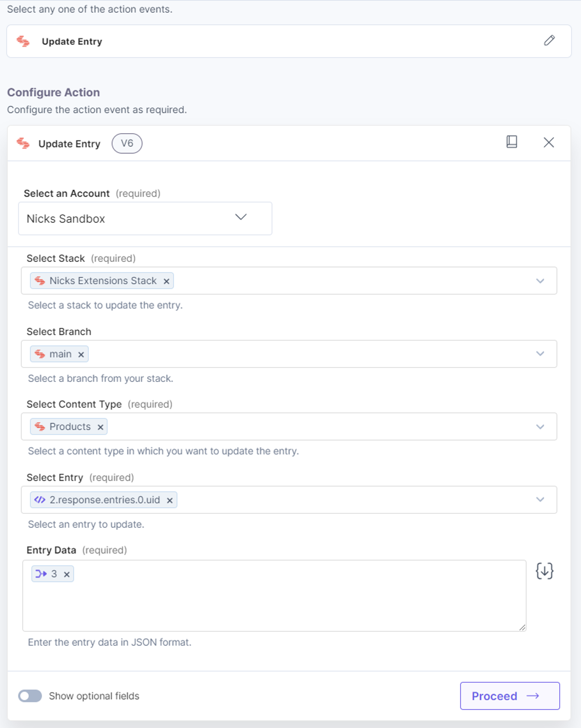Expand the Select Branch dropdown chevron
Screen dimensions: 581x728
coord(540,353)
